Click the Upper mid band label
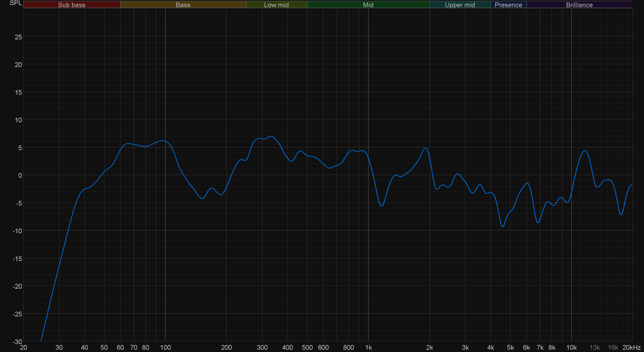The width and height of the screenshot is (644, 352). coord(460,4)
